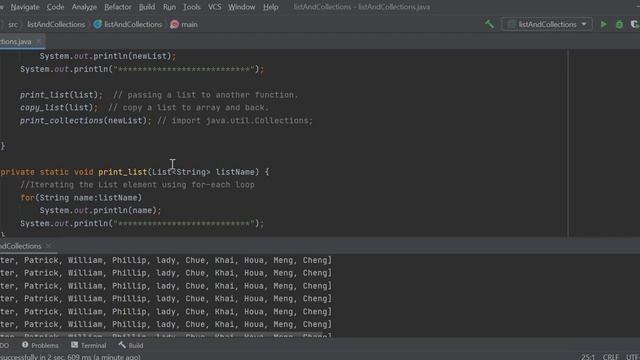This screenshot has height=360, width=640.
Task: Click the 'import java.util.Collections' comment
Action: (x=235, y=120)
